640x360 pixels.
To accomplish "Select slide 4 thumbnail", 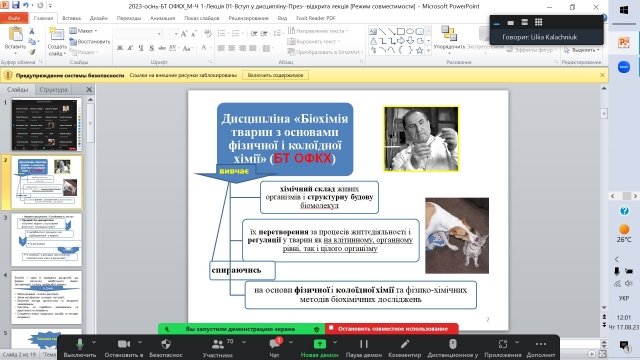I will 47,297.
